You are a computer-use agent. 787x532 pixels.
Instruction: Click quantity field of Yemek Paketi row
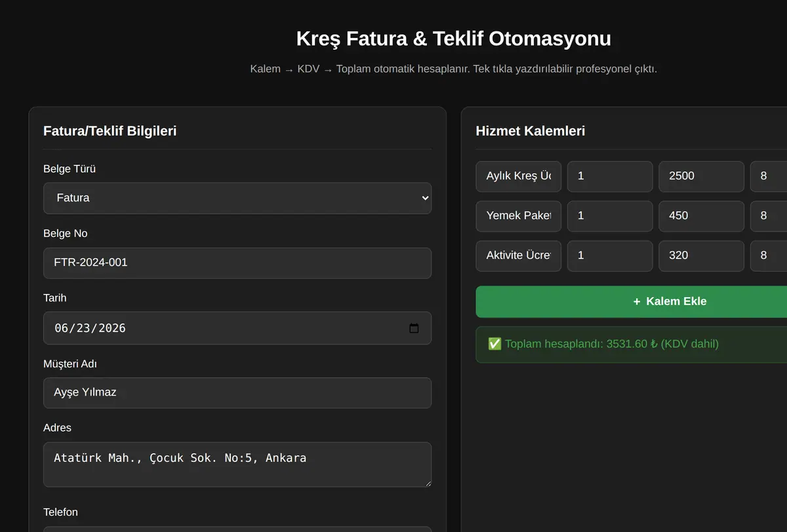[610, 216]
